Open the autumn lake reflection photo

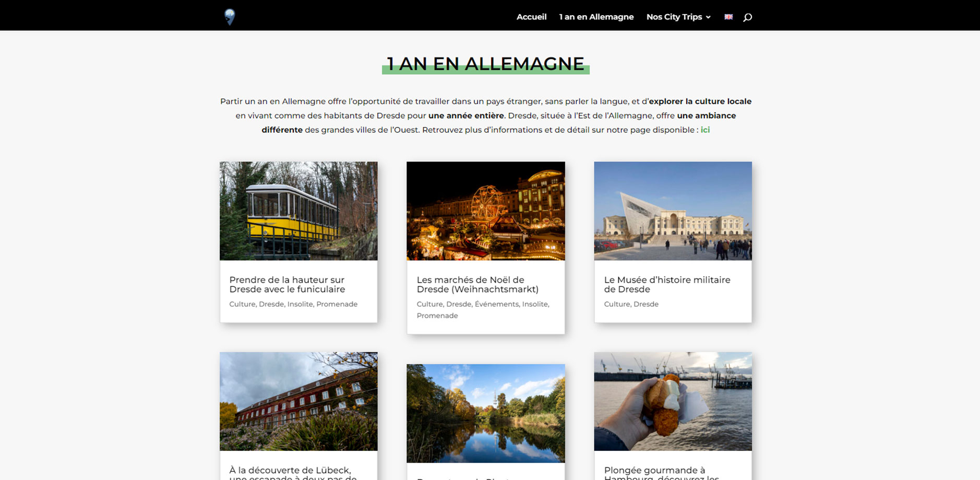tap(485, 413)
